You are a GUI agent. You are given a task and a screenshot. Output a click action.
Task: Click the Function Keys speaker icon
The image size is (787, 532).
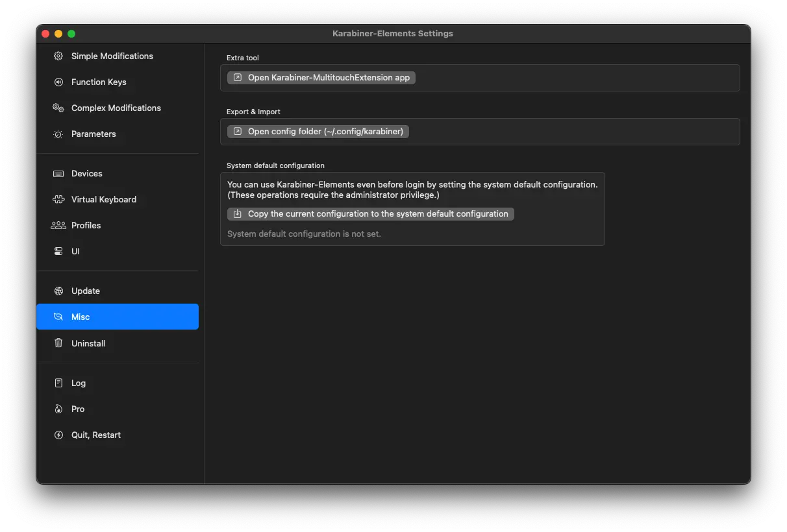pos(58,82)
